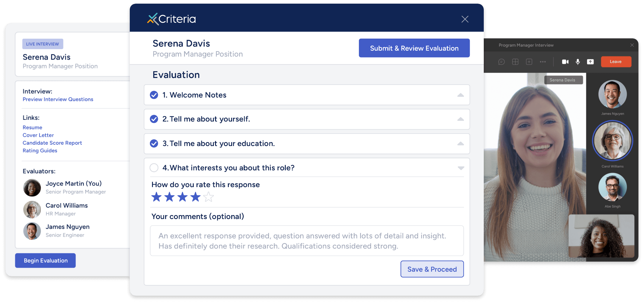Click Submit & Review Evaluation

(414, 48)
